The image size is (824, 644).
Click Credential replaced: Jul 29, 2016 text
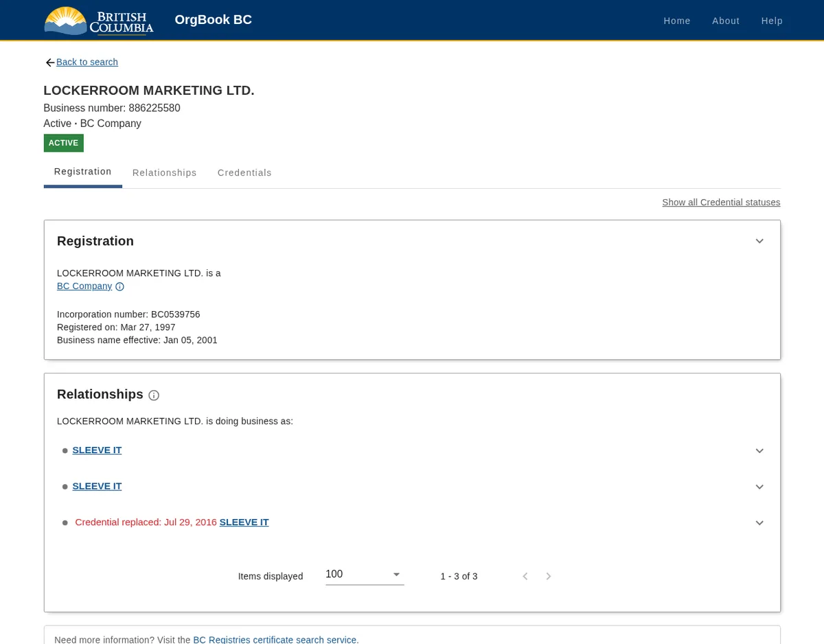tap(146, 522)
